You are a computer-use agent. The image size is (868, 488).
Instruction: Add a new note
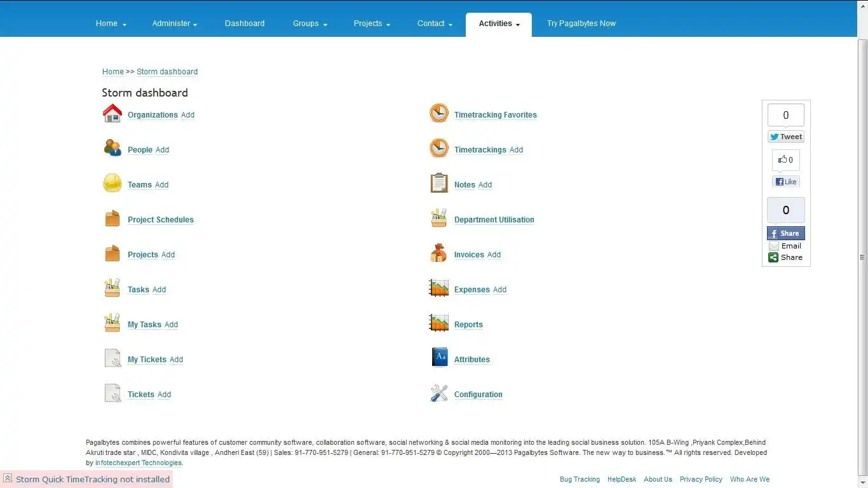coord(485,185)
